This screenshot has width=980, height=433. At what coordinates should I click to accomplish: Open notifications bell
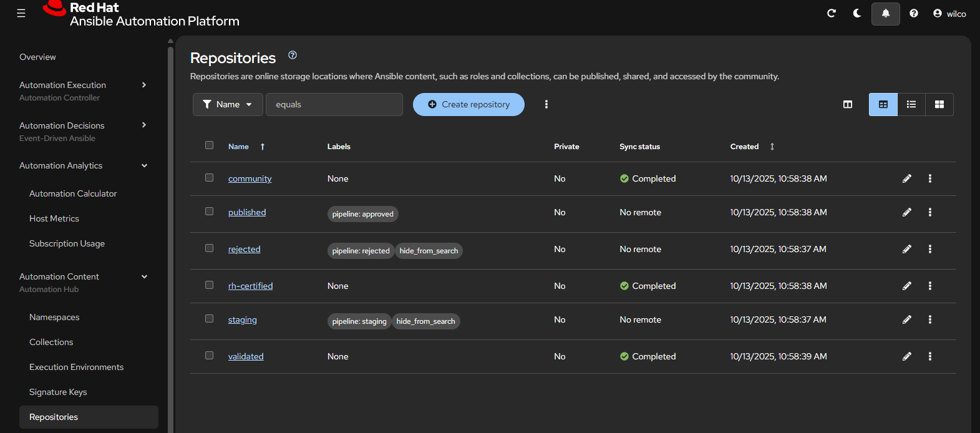(x=886, y=13)
